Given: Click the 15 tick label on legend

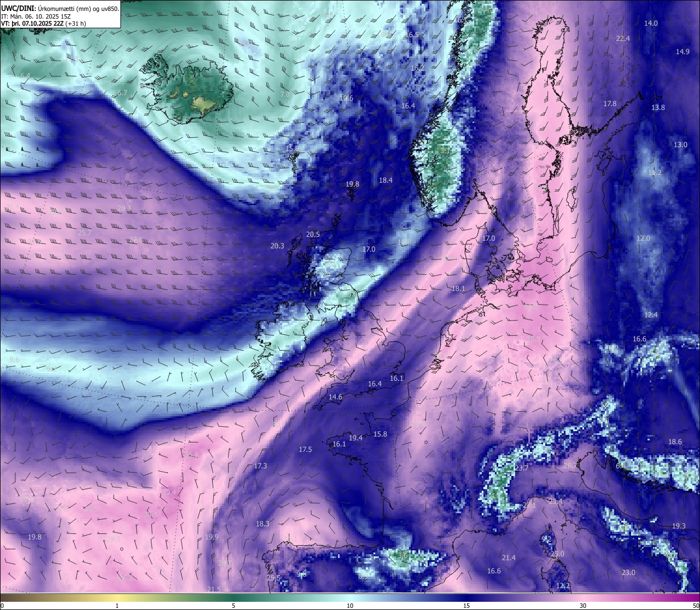Looking at the screenshot, I should tap(466, 606).
